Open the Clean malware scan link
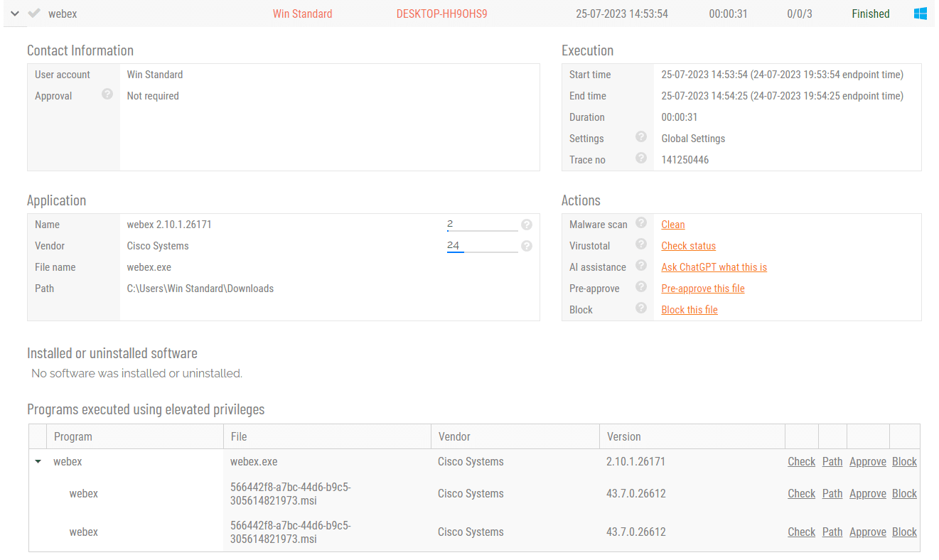Image resolution: width=939 pixels, height=560 pixels. pyautogui.click(x=673, y=225)
